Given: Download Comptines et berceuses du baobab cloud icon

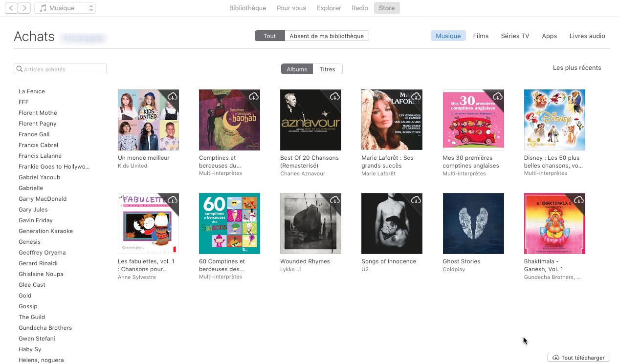Looking at the screenshot, I should (x=253, y=96).
